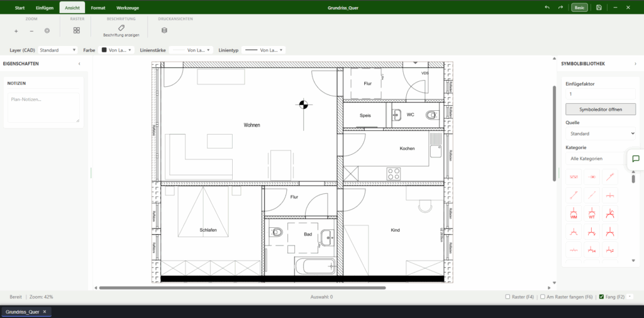
Task: Select third symbol in first library row
Action: point(610,177)
